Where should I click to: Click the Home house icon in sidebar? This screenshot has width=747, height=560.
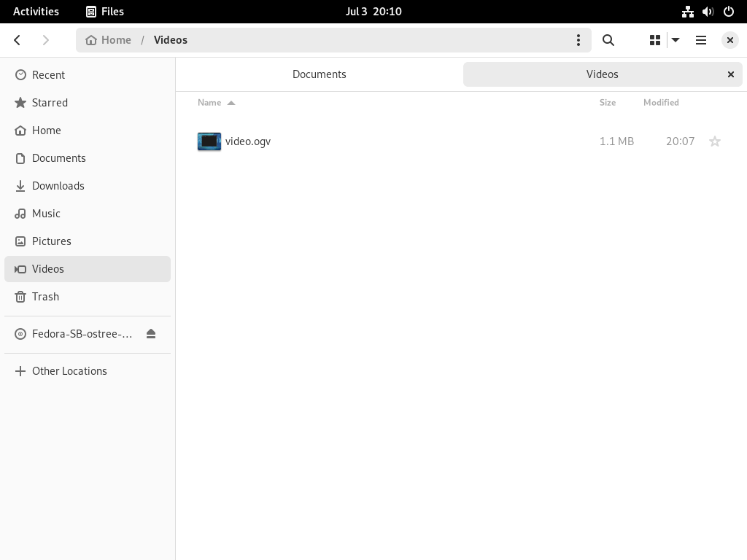(20, 130)
